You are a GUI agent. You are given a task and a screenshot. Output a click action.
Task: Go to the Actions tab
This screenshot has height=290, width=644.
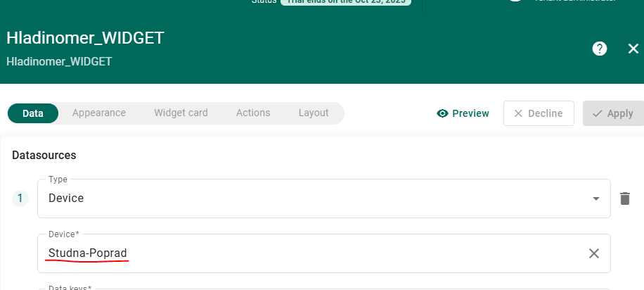pos(253,113)
